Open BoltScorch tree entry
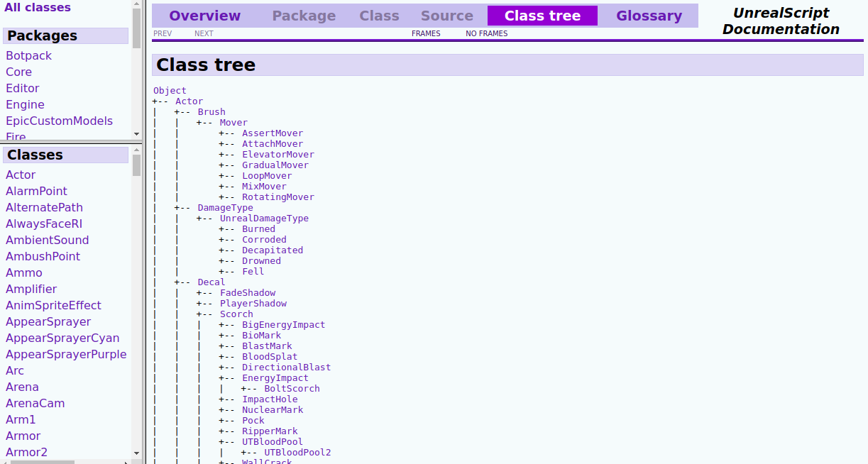Image resolution: width=868 pixels, height=464 pixels. (292, 388)
